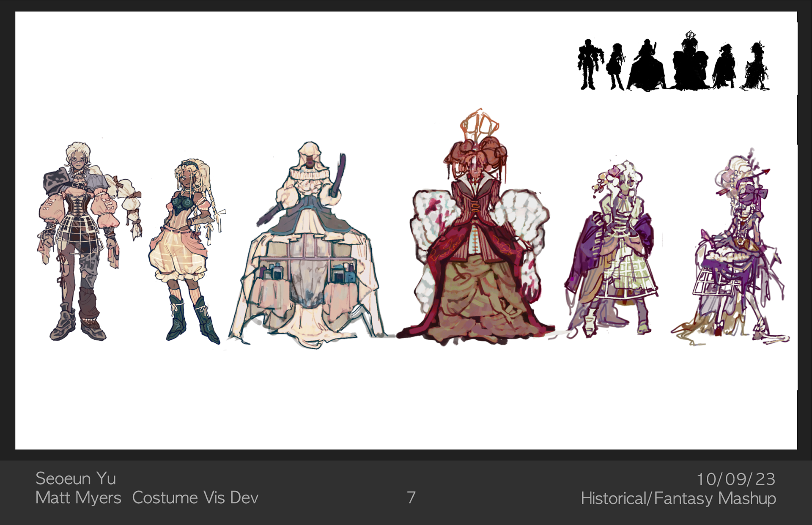Click the first black silhouette figure
812x525 pixels.
588,64
